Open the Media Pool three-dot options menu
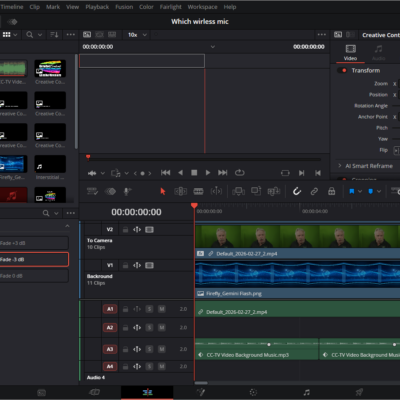400x400 pixels. pyautogui.click(x=71, y=35)
